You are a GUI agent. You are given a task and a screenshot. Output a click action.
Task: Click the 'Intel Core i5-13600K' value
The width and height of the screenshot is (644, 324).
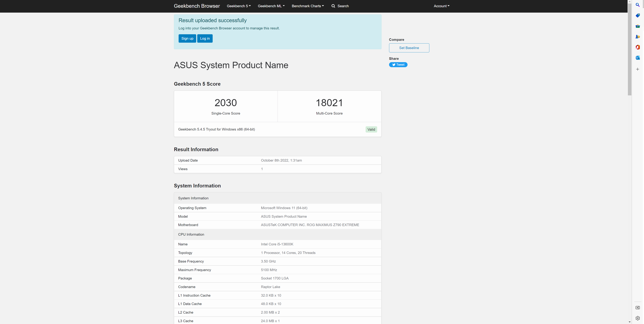277,244
